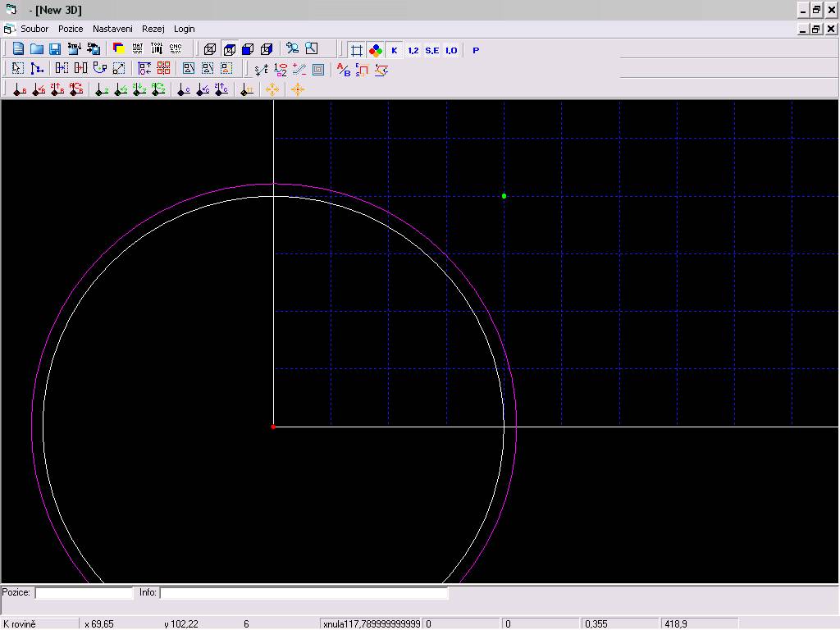840x630 pixels.
Task: Click the New file icon
Action: click(x=18, y=49)
